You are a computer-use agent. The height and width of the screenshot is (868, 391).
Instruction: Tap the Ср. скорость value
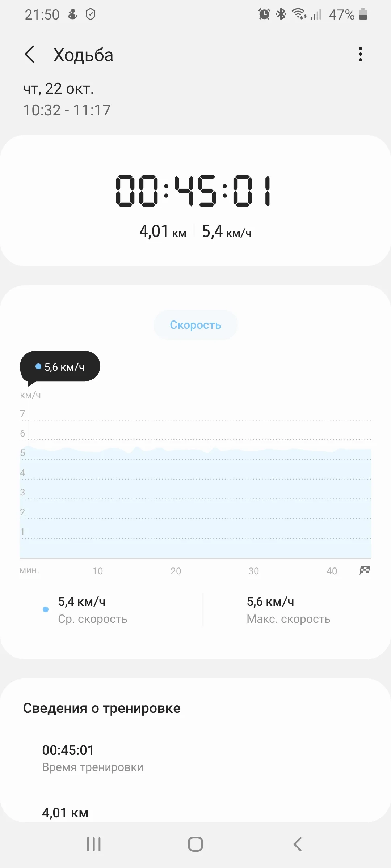82,602
